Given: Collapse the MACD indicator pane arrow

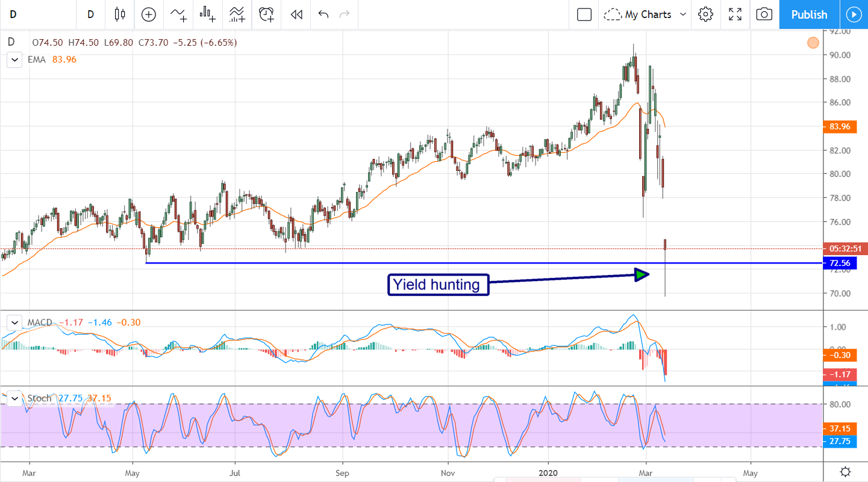Looking at the screenshot, I should pyautogui.click(x=14, y=323).
